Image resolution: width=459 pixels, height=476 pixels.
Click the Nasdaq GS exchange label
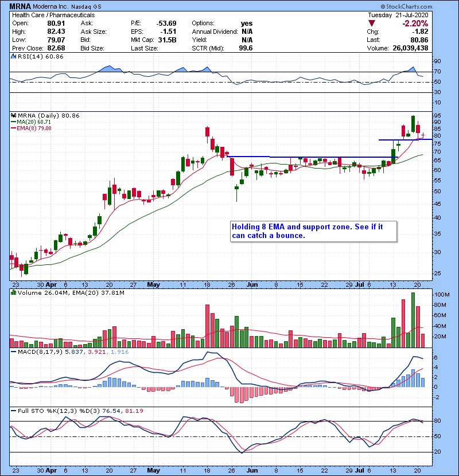coord(86,7)
